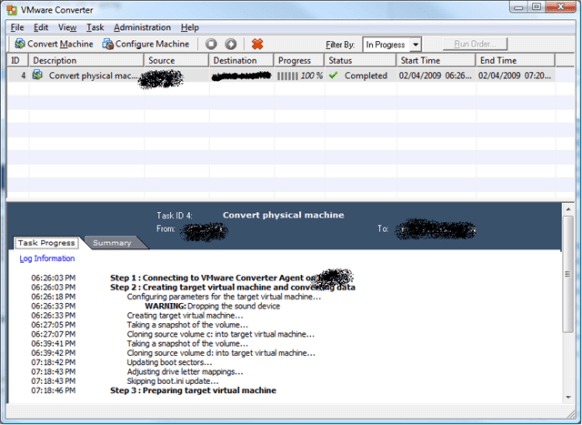The height and width of the screenshot is (425, 582).
Task: Click 'WARNING: Dropping the sound device' line
Action: tap(212, 306)
